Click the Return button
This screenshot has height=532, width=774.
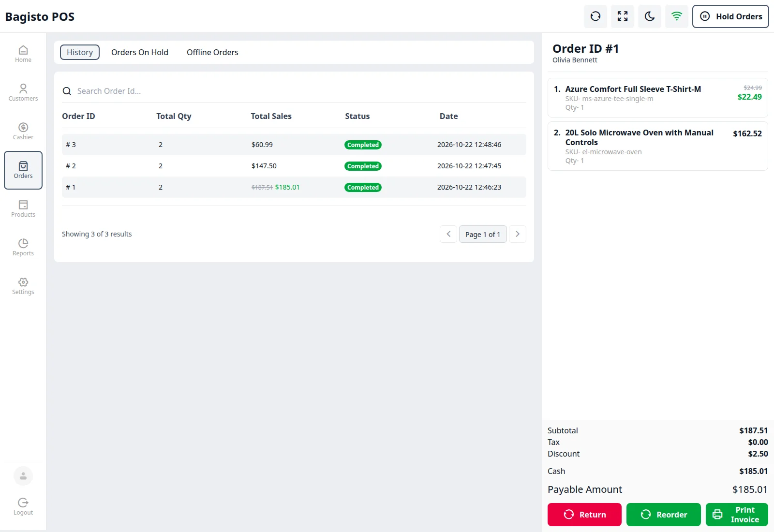coord(584,515)
